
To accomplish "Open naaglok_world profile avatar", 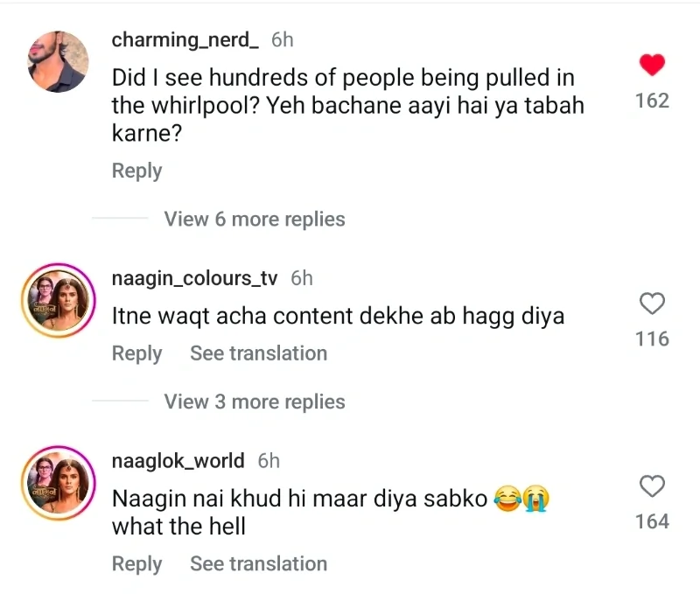I will [x=58, y=482].
